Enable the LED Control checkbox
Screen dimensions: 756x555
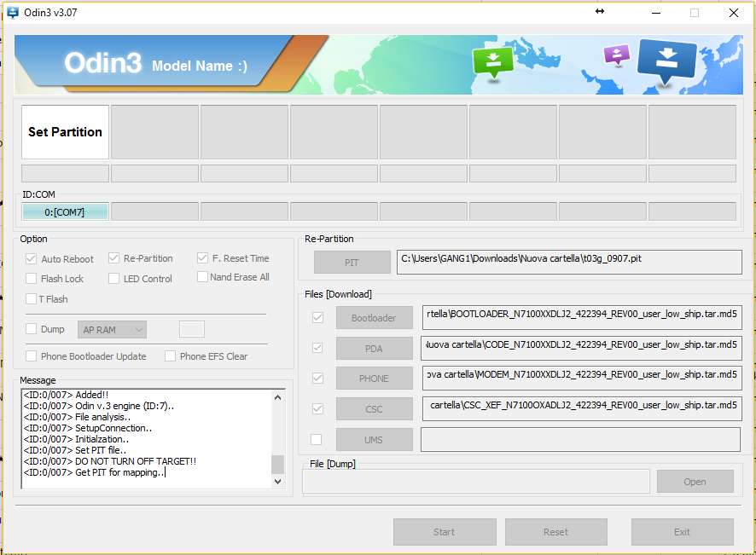coord(113,279)
